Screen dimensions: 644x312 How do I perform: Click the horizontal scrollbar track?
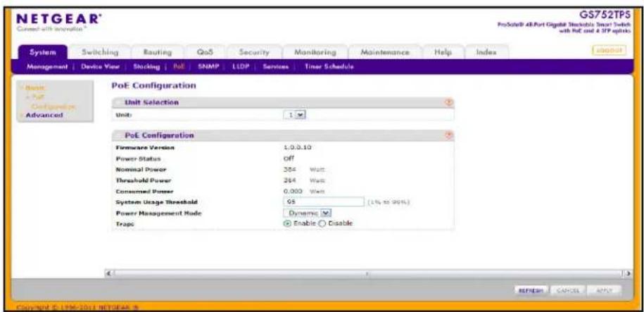(x=368, y=273)
